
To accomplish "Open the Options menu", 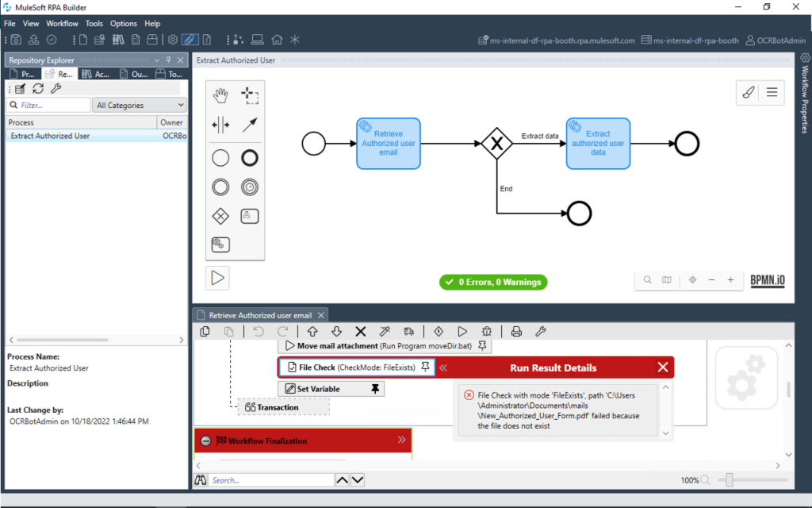I will (123, 23).
